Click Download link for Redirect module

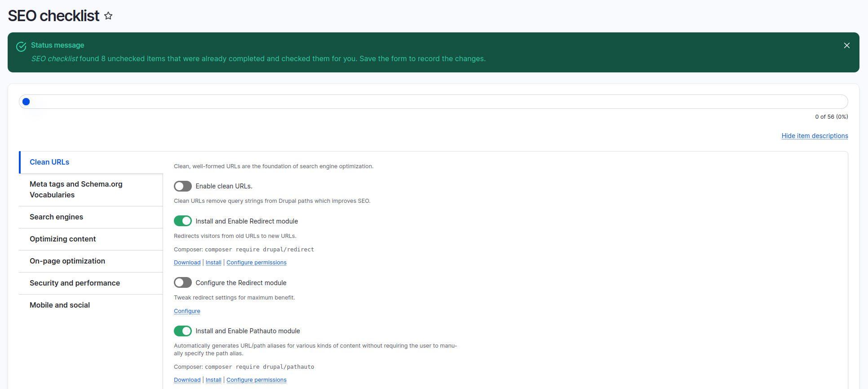[187, 263]
